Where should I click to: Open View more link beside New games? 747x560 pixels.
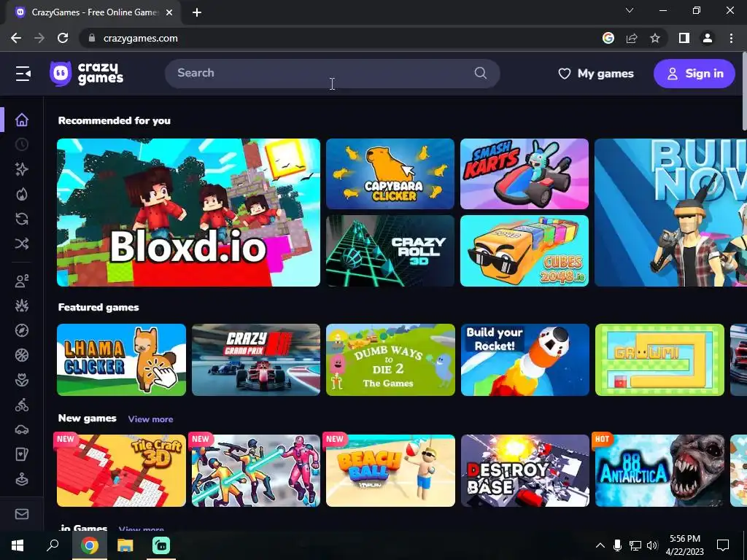(x=150, y=419)
